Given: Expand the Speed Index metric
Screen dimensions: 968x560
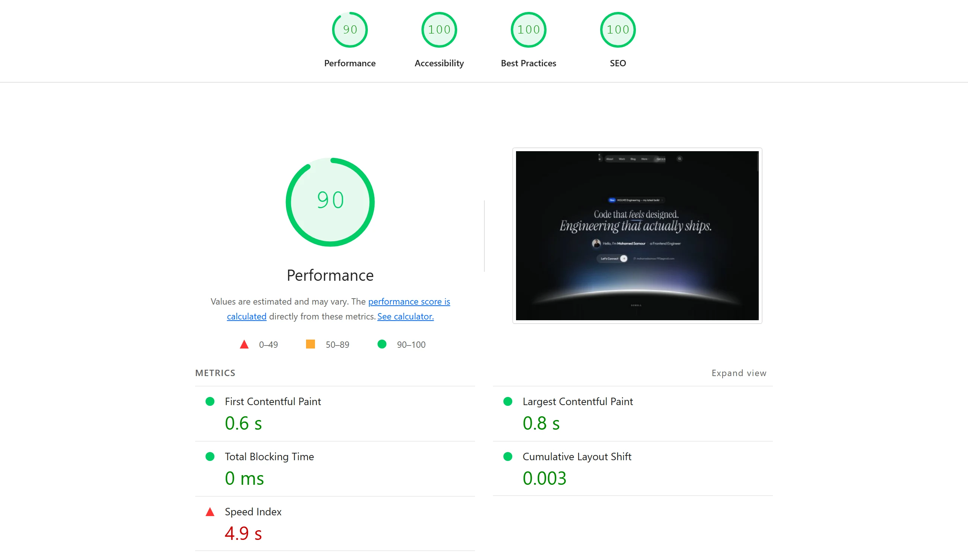Looking at the screenshot, I should click(x=335, y=524).
